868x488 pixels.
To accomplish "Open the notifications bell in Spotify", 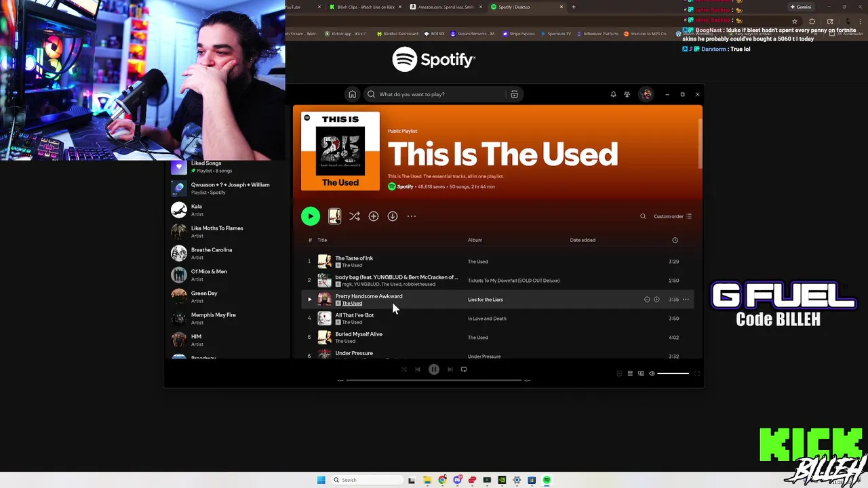I will pyautogui.click(x=613, y=94).
